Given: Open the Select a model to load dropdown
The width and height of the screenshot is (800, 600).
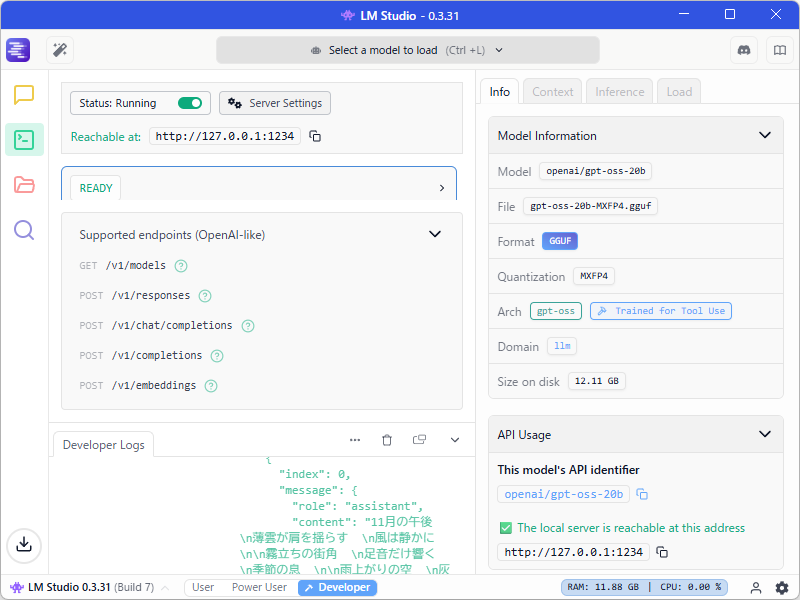Looking at the screenshot, I should pos(406,49).
